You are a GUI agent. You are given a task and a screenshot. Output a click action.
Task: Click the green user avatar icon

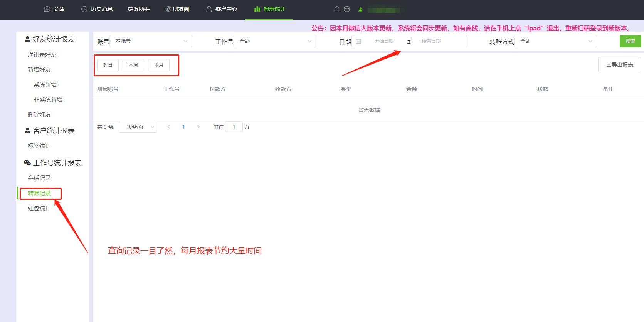360,9
